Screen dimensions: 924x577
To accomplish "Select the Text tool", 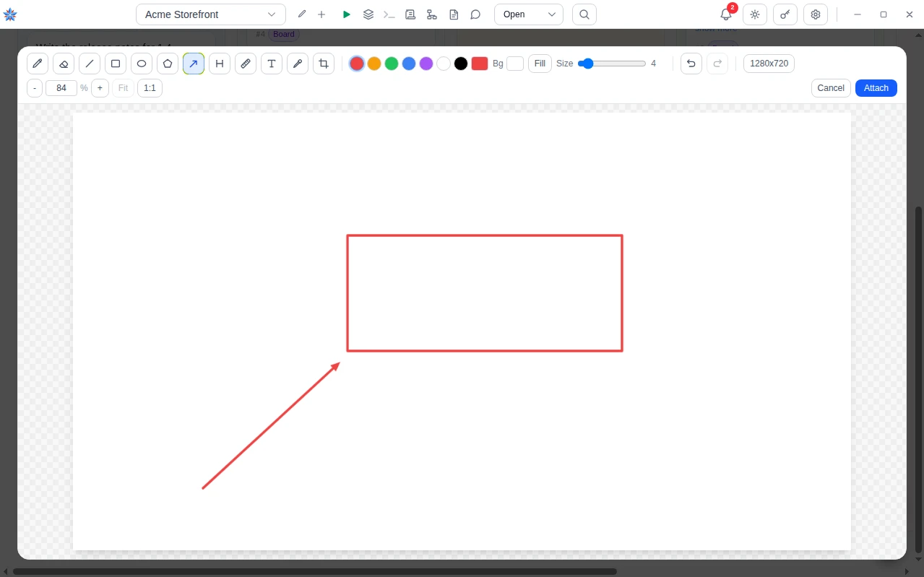I will click(x=272, y=64).
